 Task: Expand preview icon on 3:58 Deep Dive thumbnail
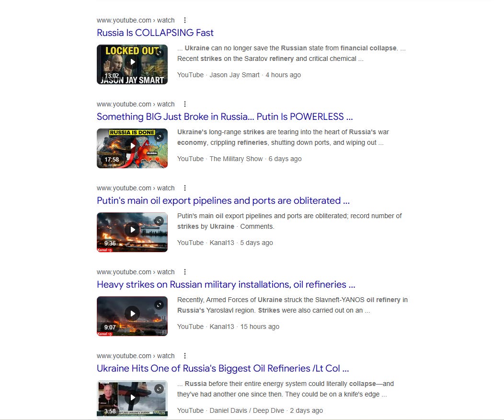[159, 389]
